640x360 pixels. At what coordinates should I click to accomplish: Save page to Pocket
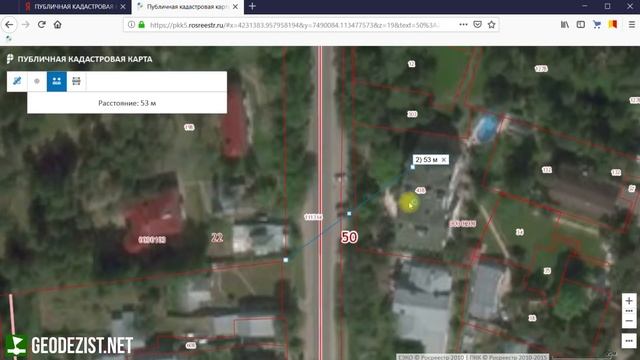tap(477, 24)
